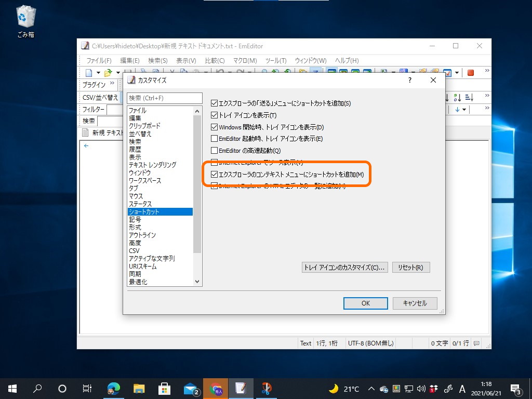Click the volume icon in system tray
Screen dimensions: 532x399
tap(421, 389)
